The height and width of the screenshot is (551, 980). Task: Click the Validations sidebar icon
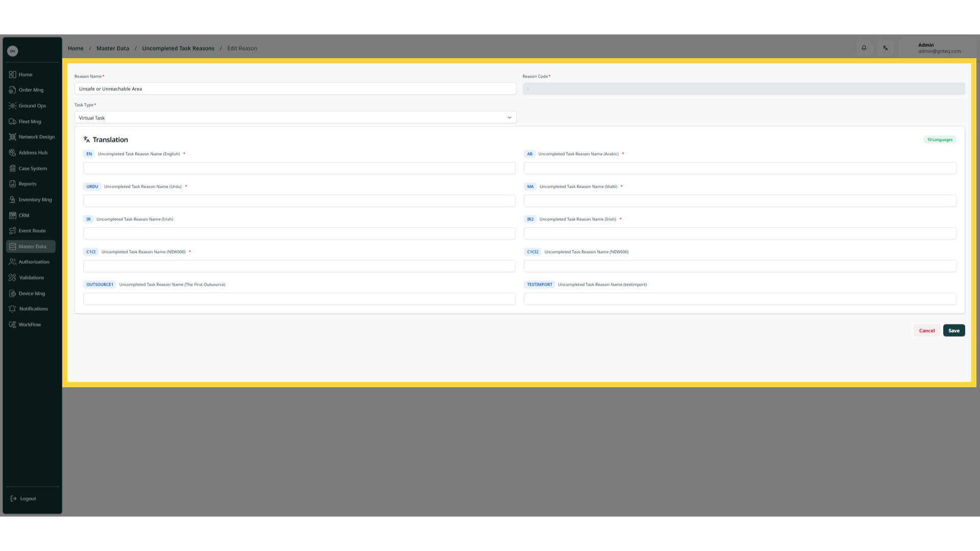coord(12,278)
